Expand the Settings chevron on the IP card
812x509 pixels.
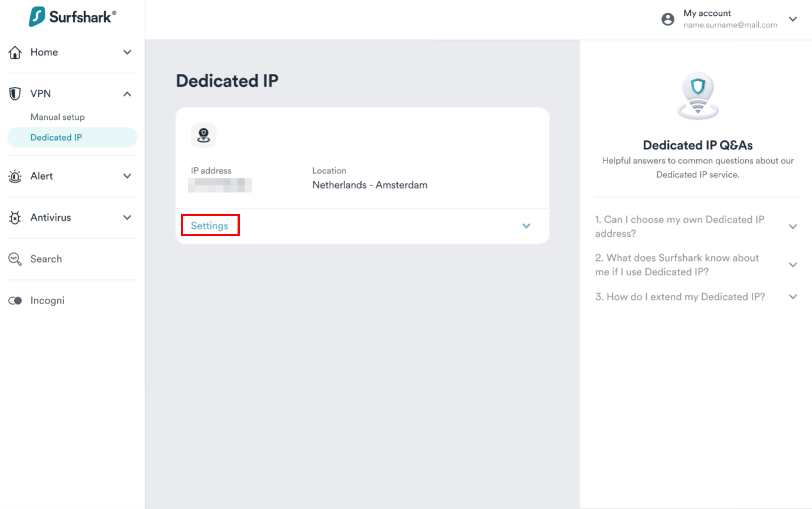(x=527, y=226)
